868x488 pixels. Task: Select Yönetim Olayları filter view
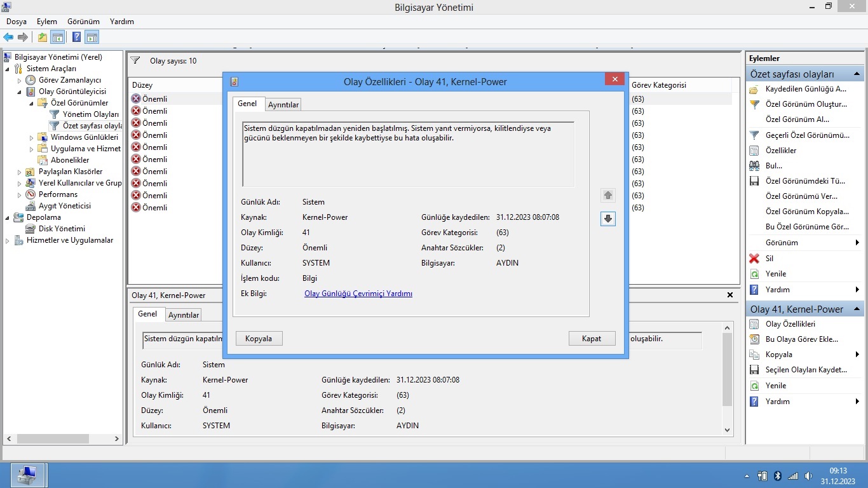click(90, 114)
